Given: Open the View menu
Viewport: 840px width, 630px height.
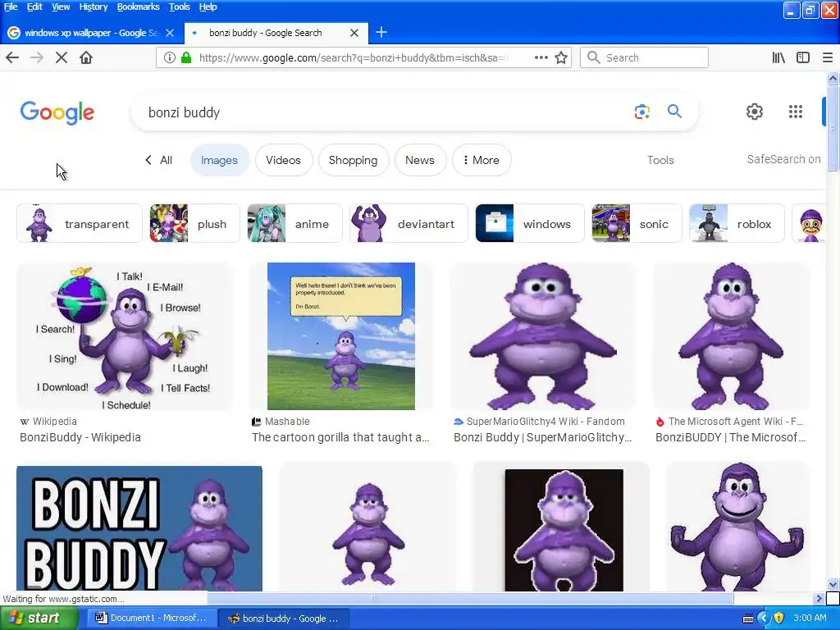Looking at the screenshot, I should pos(61,7).
